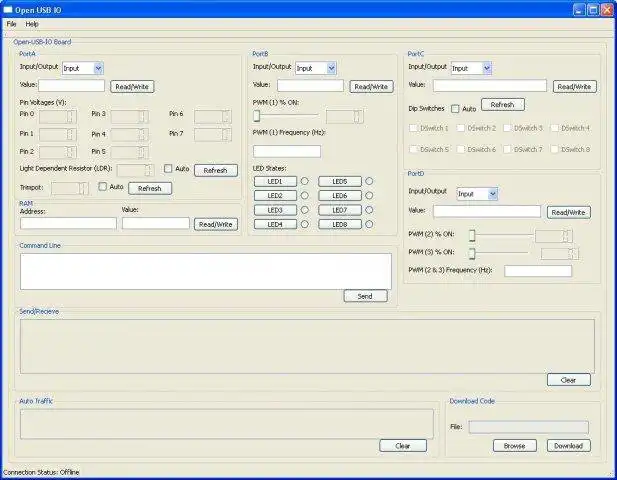Click the Download Code File field
The height and width of the screenshot is (480, 617).
pos(528,427)
